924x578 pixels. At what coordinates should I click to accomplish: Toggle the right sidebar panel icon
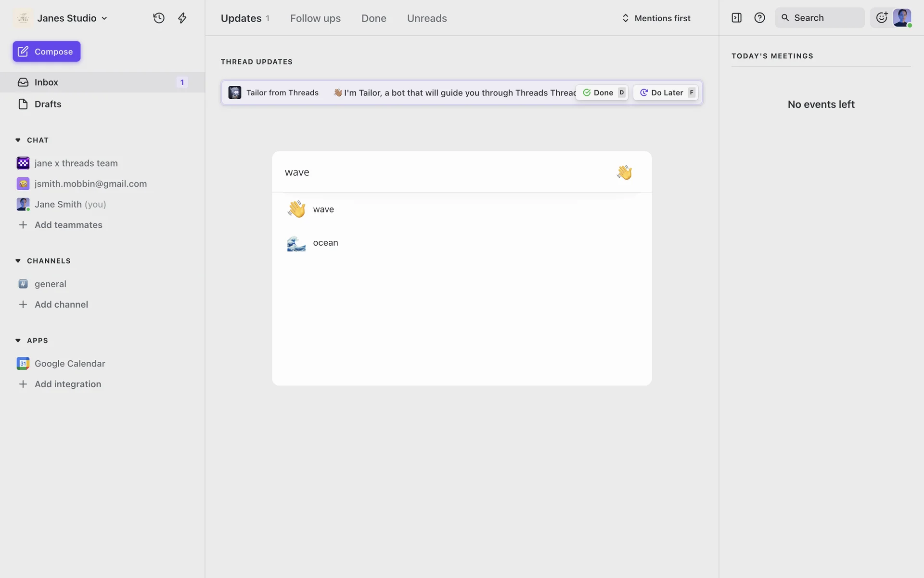[736, 18]
